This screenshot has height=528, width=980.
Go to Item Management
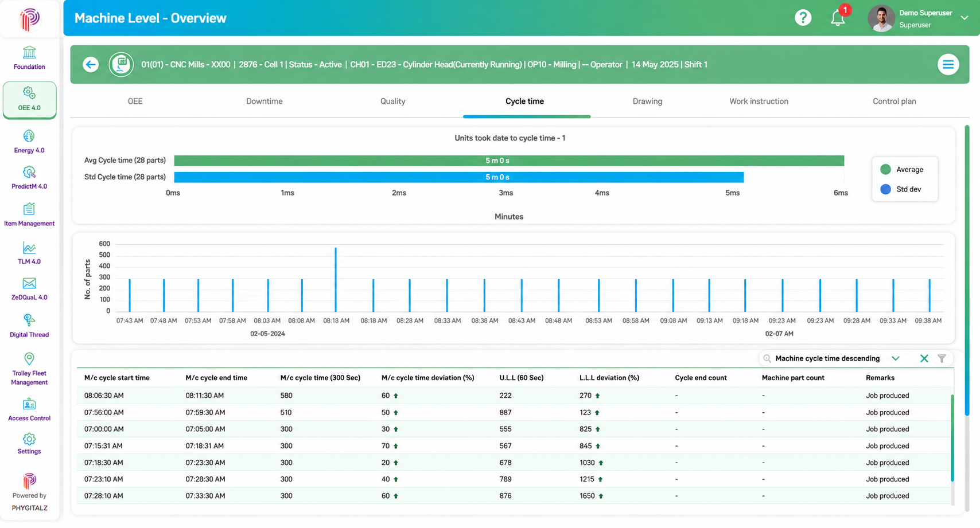point(29,215)
